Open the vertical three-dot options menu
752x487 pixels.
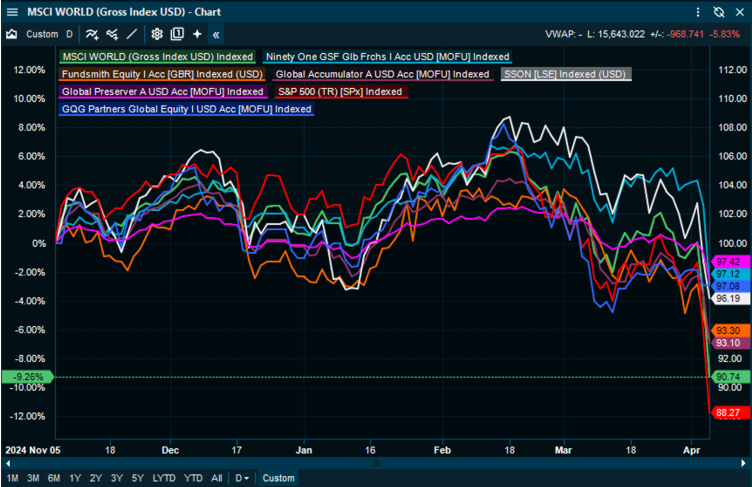pyautogui.click(x=698, y=12)
